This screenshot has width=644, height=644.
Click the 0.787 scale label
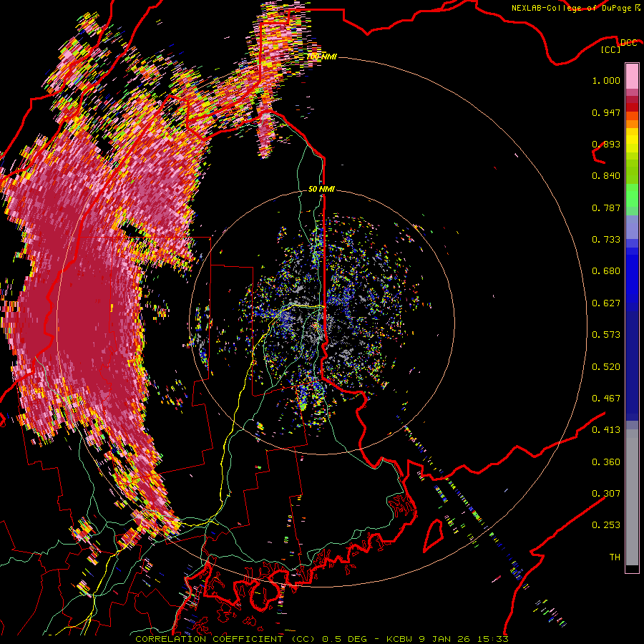point(606,208)
